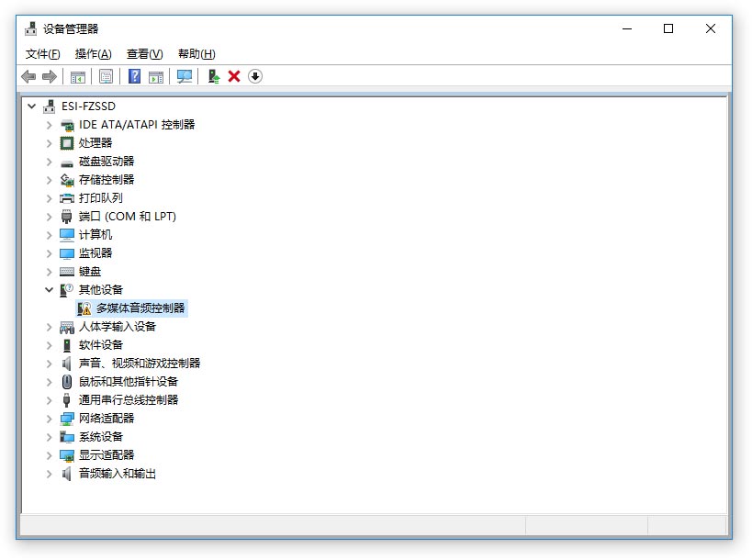Click the disk drive icon
Image resolution: width=752 pixels, height=560 pixels.
tap(67, 162)
